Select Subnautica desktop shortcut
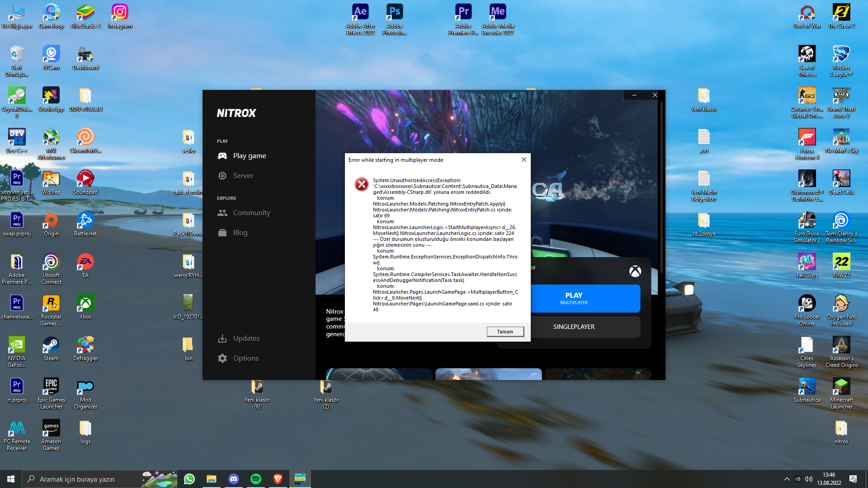868x488 pixels. point(807,390)
